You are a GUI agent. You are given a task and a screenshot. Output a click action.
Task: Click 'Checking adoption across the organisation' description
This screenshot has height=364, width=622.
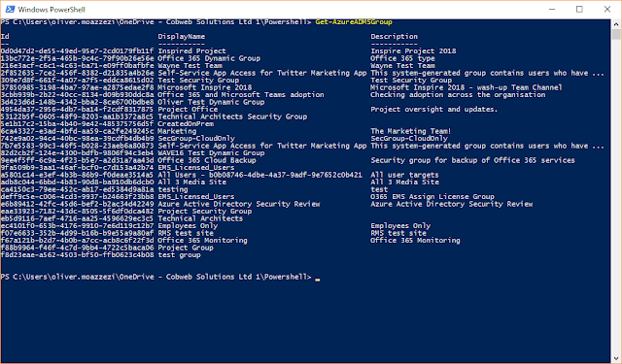point(458,95)
